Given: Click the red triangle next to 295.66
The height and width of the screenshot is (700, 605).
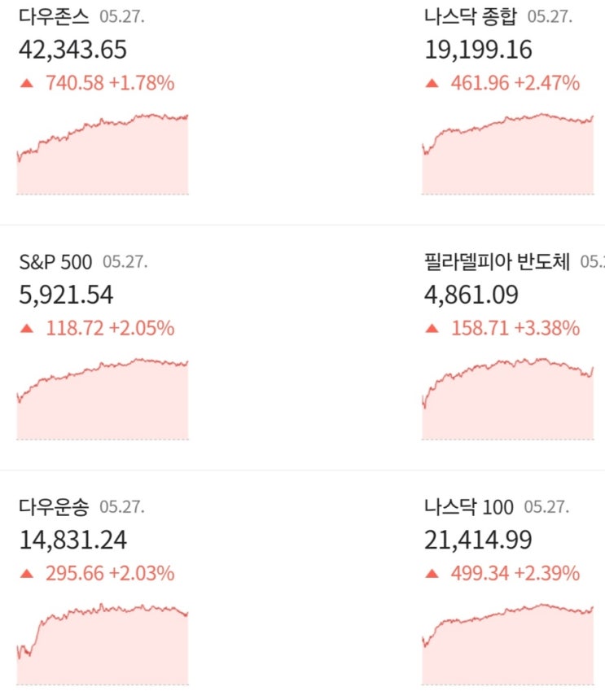Looking at the screenshot, I should 27,574.
